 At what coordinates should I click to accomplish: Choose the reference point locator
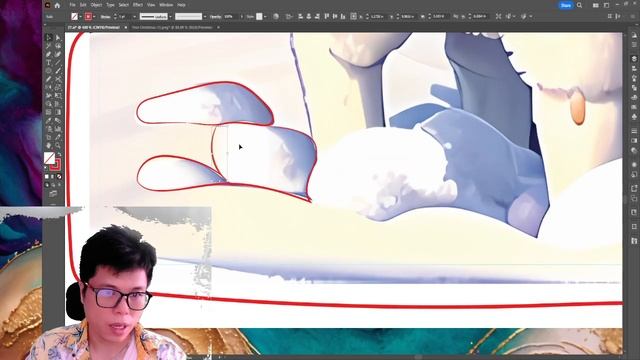[x=353, y=16]
